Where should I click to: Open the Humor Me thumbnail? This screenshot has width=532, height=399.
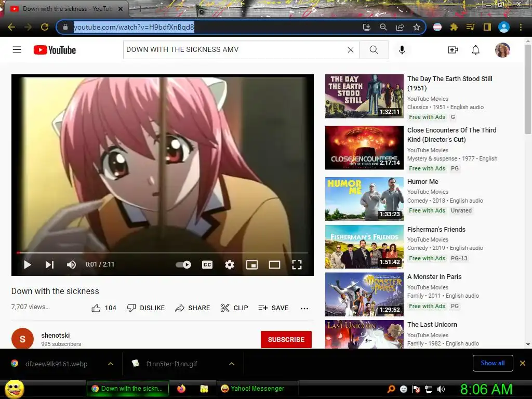click(364, 199)
